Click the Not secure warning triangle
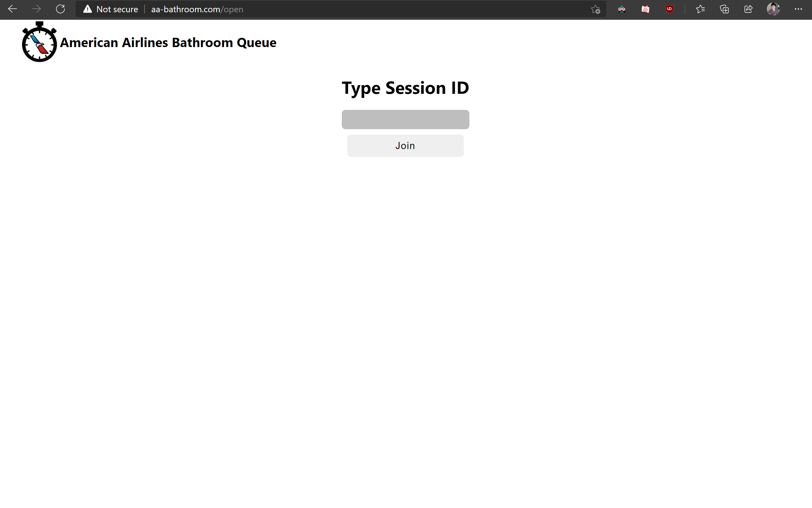The image size is (812, 508). pyautogui.click(x=88, y=9)
